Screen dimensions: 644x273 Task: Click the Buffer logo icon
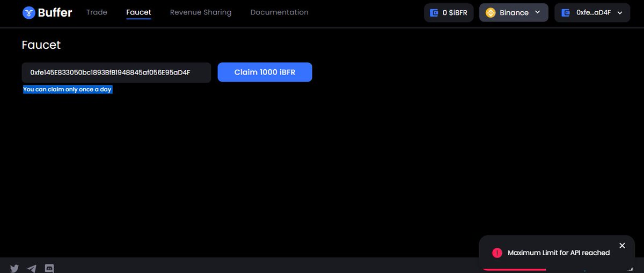[29, 12]
